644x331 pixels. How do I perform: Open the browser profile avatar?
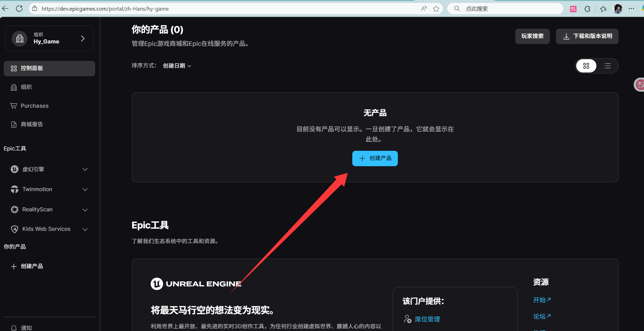coord(618,9)
